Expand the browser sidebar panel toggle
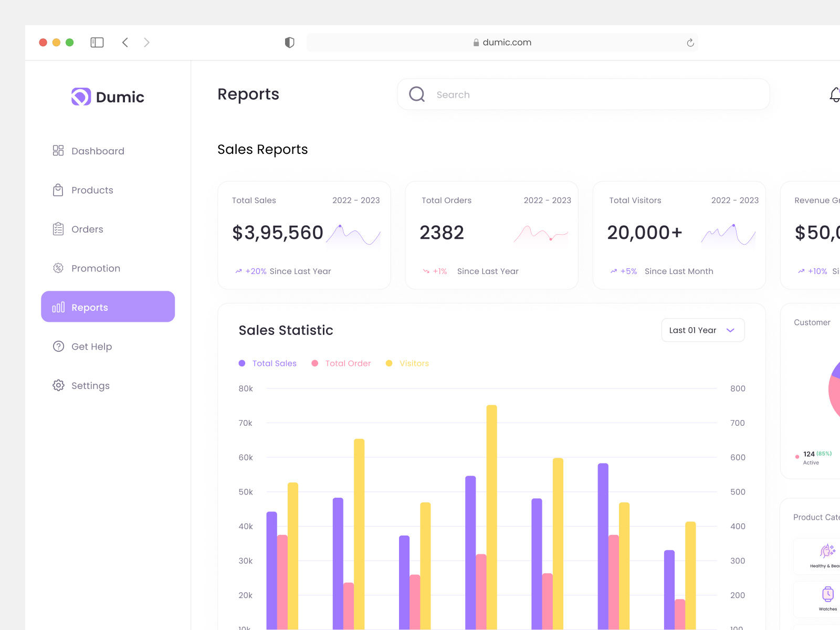 97,42
